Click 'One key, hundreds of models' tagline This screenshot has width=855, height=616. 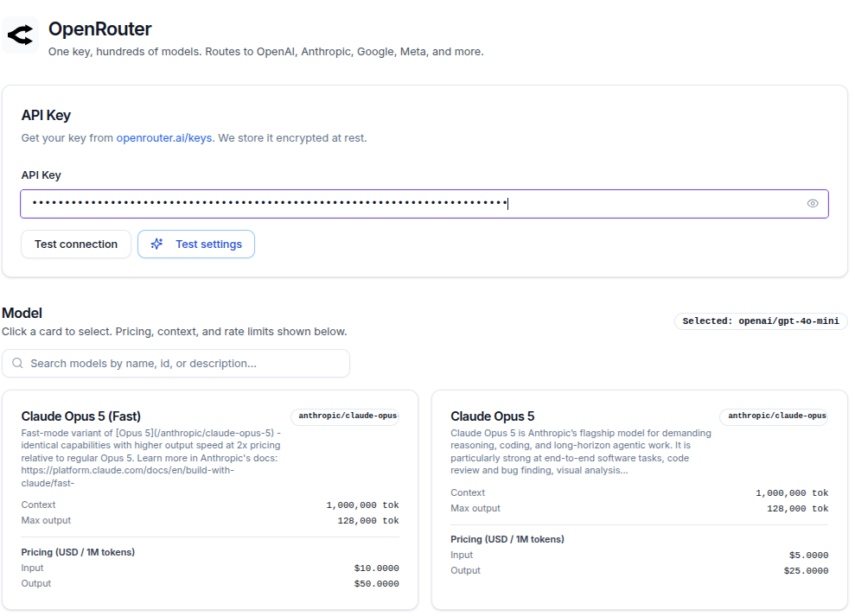point(266,51)
